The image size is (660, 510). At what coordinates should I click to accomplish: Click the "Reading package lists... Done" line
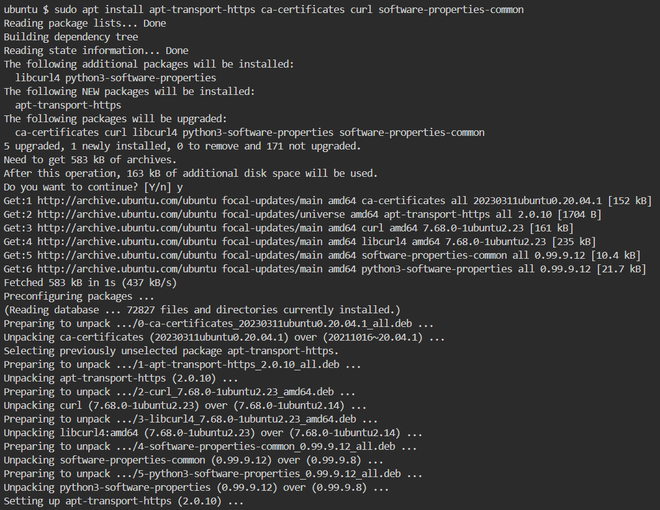pyautogui.click(x=85, y=23)
